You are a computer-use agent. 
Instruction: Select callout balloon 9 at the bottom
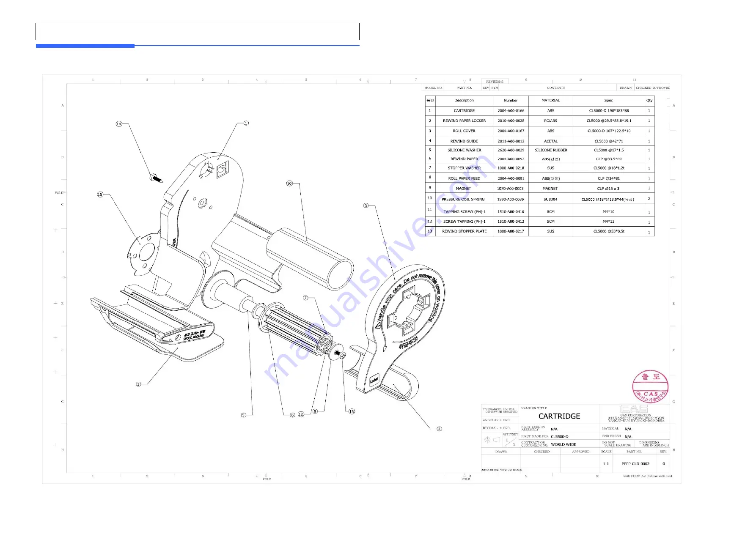[315, 411]
